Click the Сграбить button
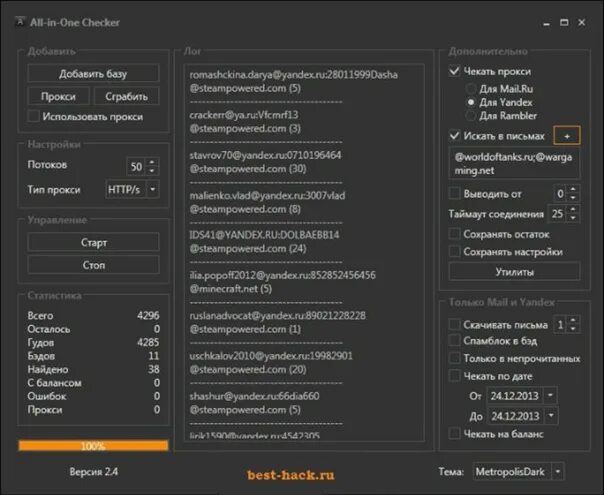Image resolution: width=604 pixels, height=495 pixels. (126, 96)
